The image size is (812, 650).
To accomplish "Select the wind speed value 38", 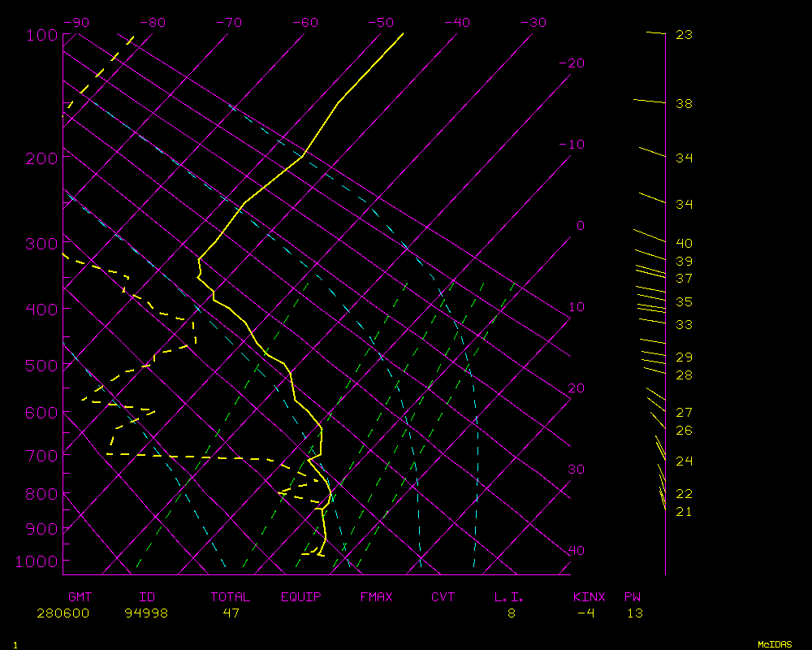I will click(684, 104).
